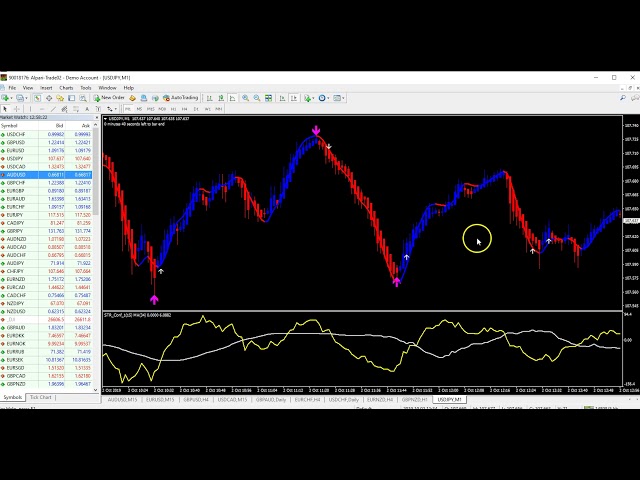Open the Tools menu
The height and width of the screenshot is (480, 640).
86,88
